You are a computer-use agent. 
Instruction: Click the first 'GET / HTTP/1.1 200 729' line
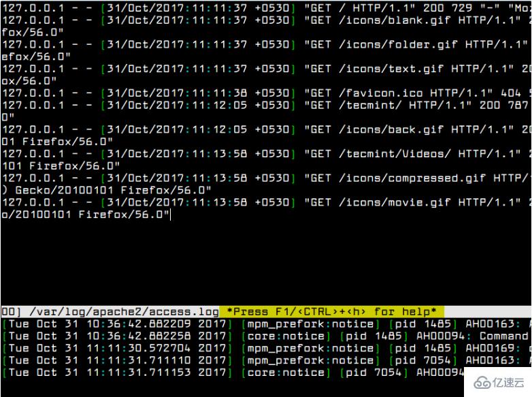tap(266, 7)
